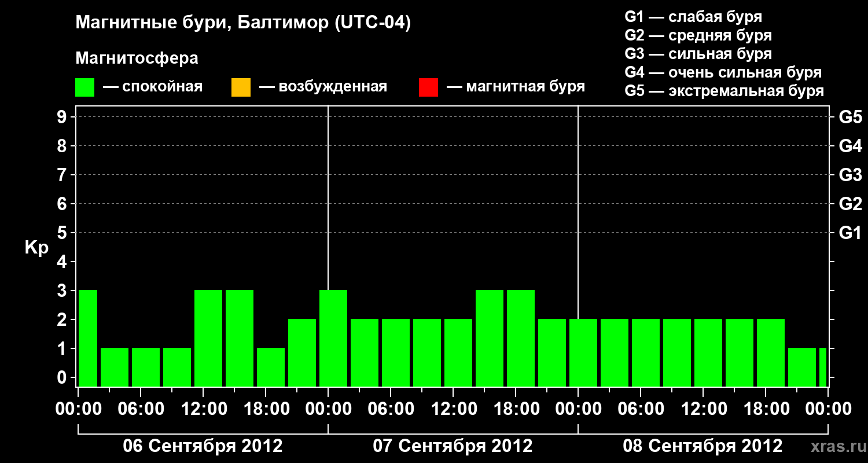
Task: Click the Kp 3 bar spanning midnight into 07 Сентября
Action: coord(333,338)
